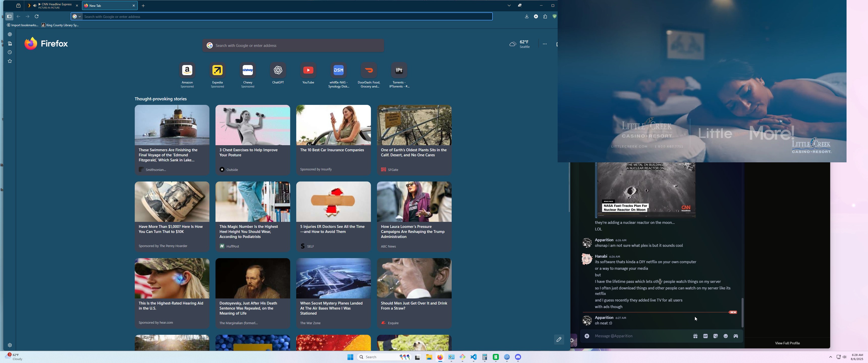868x363 pixels.
Task: Open History from the Firefox sidebar
Action: click(10, 52)
